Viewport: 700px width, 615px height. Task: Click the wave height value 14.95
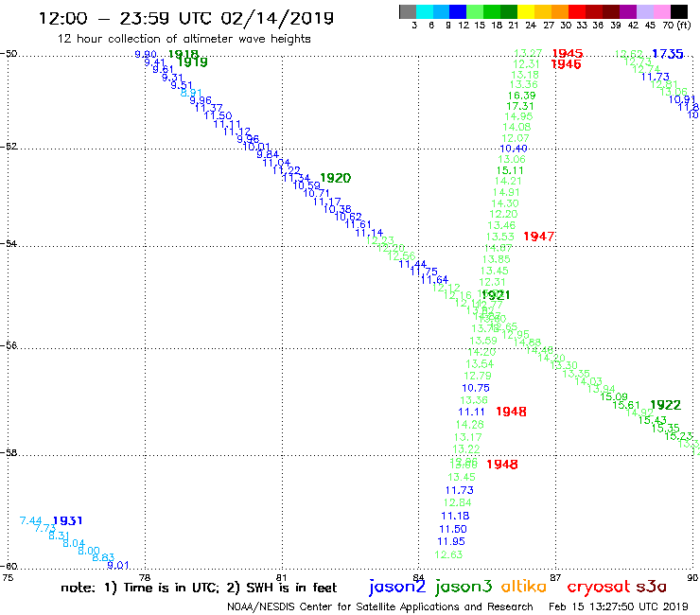coord(518,116)
